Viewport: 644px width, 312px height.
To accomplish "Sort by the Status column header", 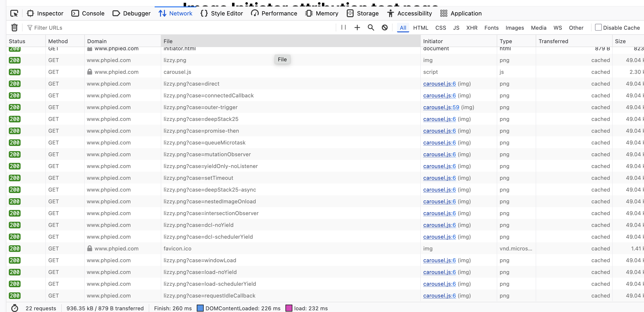I will point(26,41).
